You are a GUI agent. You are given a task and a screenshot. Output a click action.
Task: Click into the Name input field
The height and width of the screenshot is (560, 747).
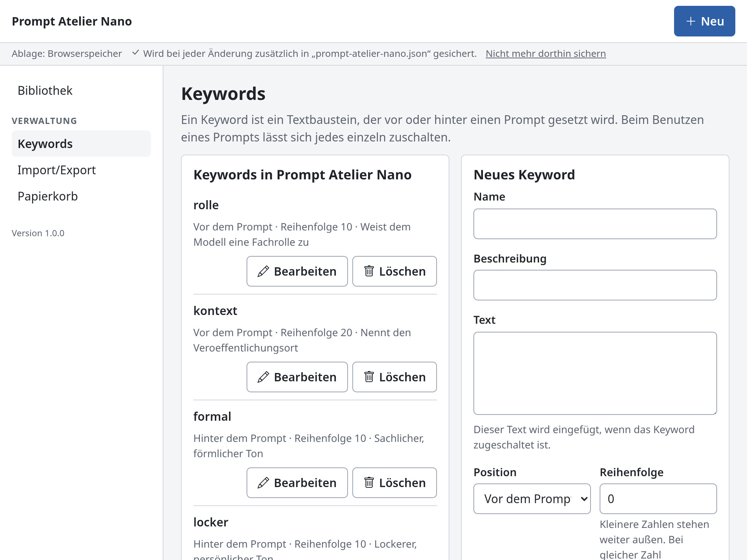click(595, 224)
